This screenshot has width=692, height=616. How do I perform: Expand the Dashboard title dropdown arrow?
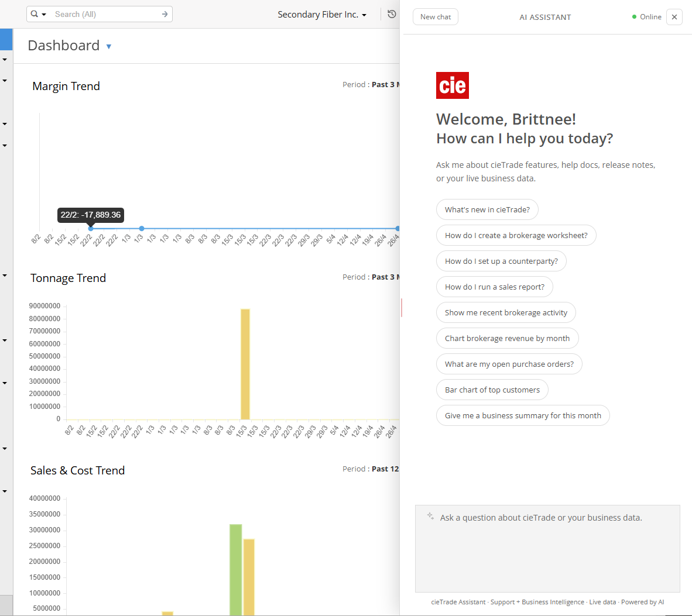(108, 46)
